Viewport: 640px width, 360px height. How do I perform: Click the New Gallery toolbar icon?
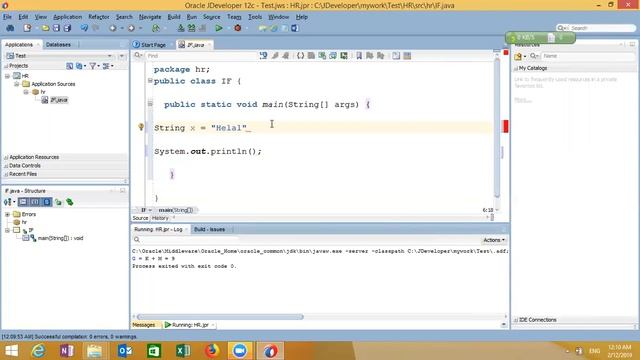[x=27, y=28]
